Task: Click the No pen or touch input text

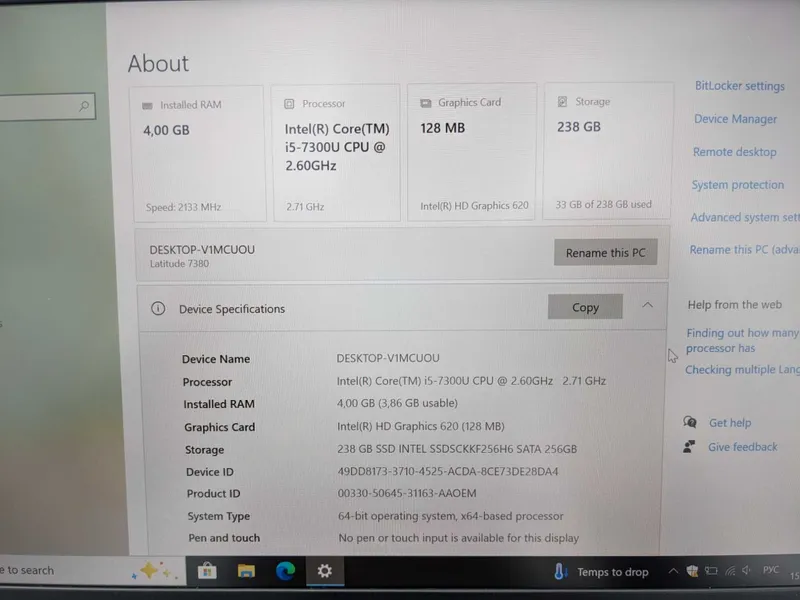Action: [459, 538]
